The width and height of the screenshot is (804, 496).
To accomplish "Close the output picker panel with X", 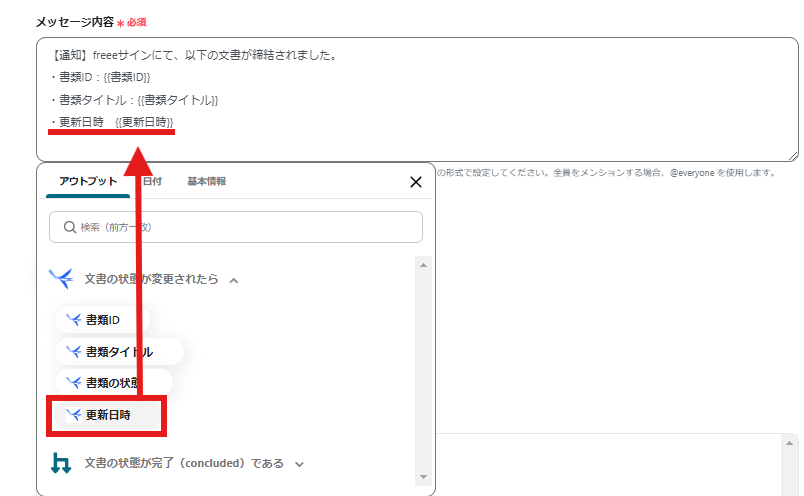I will click(416, 182).
